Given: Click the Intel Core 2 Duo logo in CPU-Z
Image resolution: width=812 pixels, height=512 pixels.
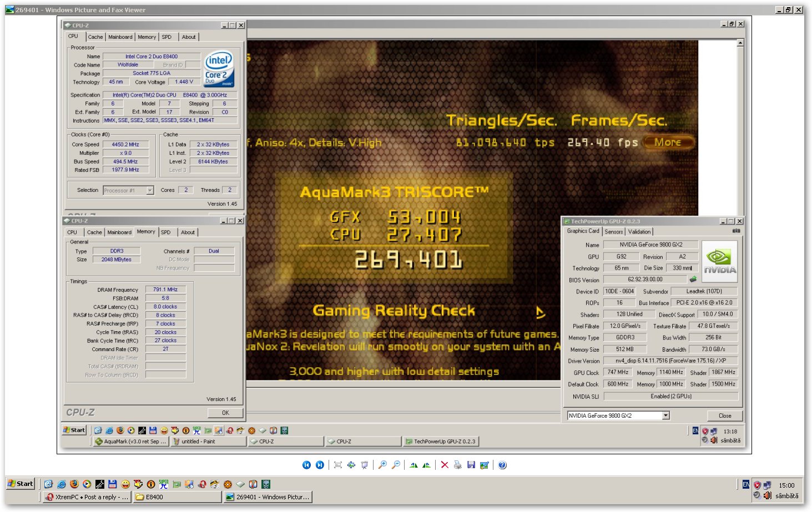Looking at the screenshot, I should (x=219, y=69).
